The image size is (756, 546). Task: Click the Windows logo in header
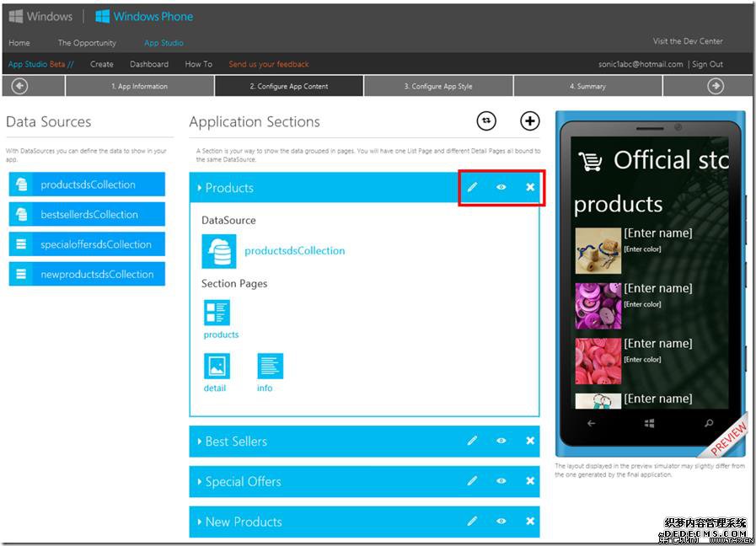click(16, 16)
